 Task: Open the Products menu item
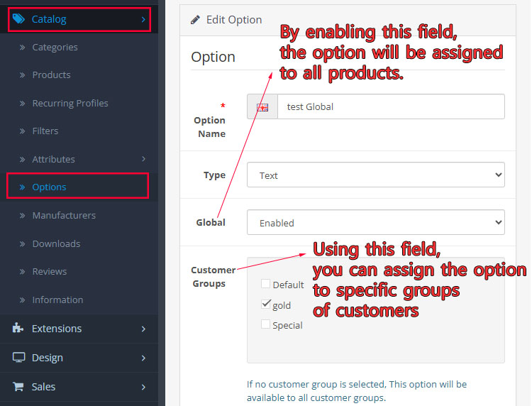[51, 75]
